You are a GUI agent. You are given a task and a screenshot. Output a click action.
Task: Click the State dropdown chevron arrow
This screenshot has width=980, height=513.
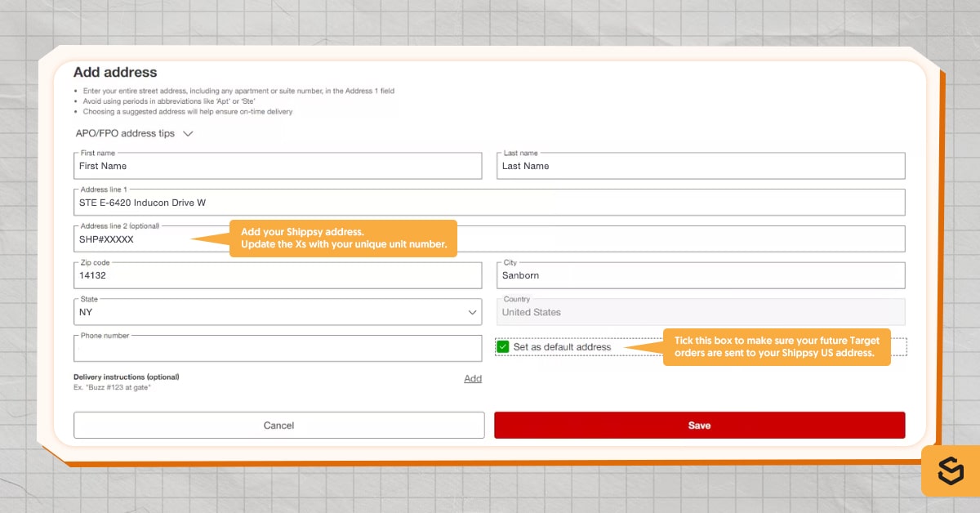472,311
